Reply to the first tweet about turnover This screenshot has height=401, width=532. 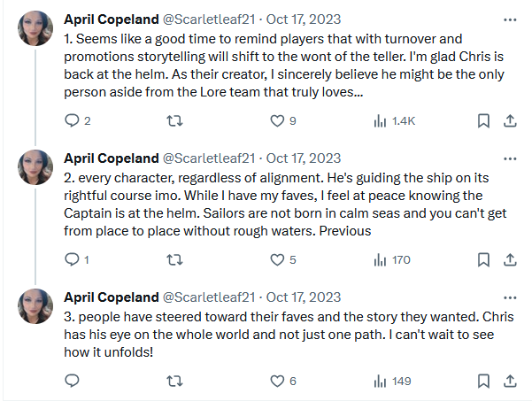[73, 121]
